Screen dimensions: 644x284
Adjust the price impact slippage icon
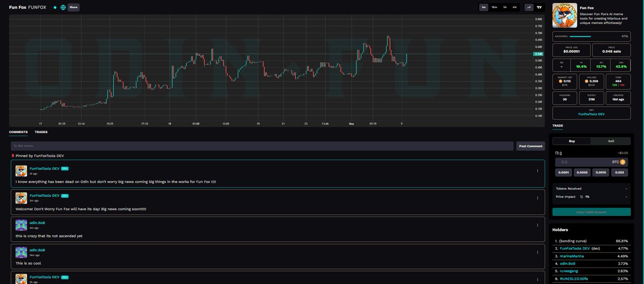click(581, 197)
